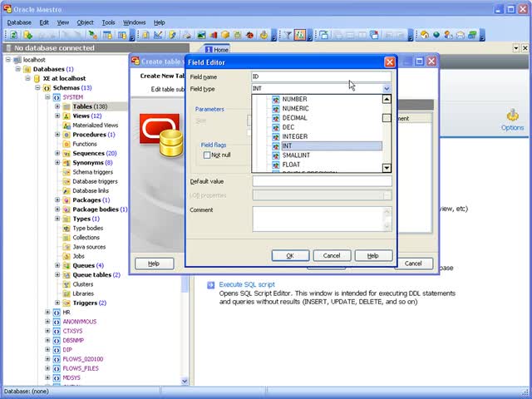Select Packages (1) in the tree

coord(91,200)
